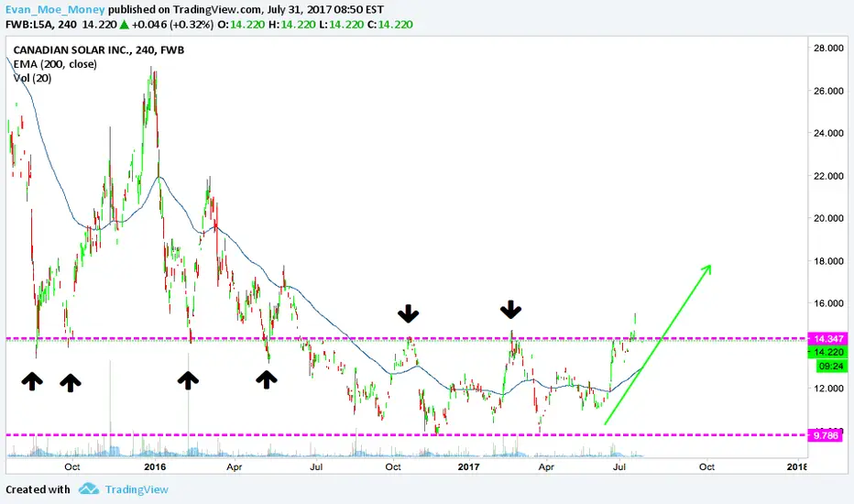
Task: Click the 14.347 pink price label
Action: point(827,338)
